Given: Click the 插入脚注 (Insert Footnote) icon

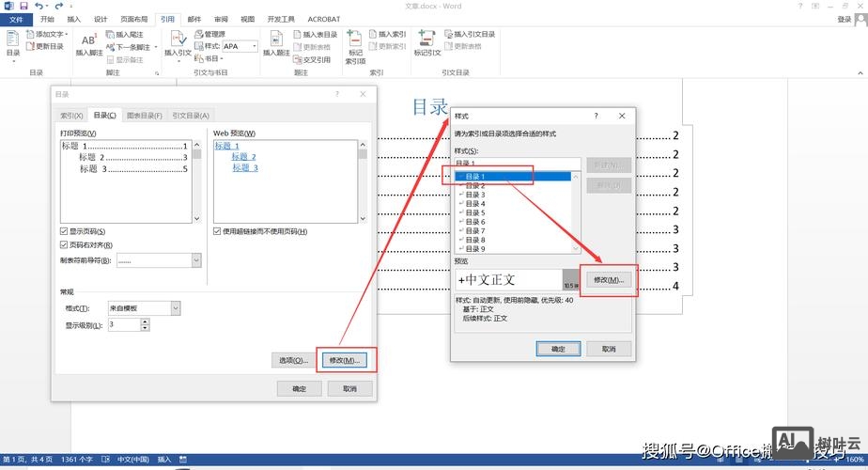Looking at the screenshot, I should [88, 43].
